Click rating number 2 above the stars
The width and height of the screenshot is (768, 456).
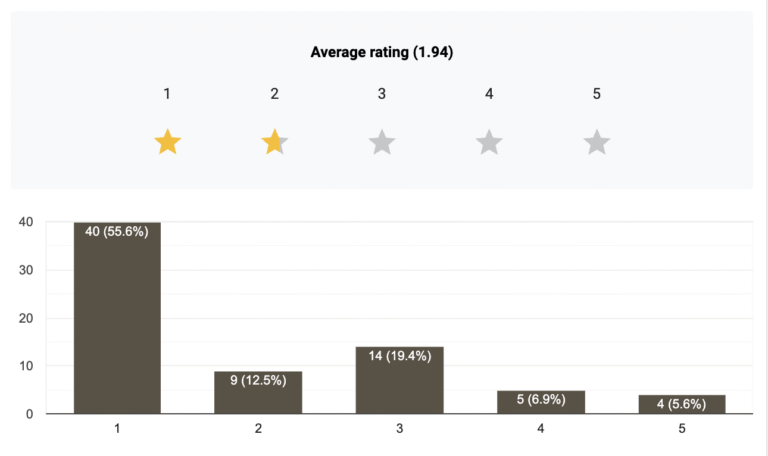click(x=274, y=94)
